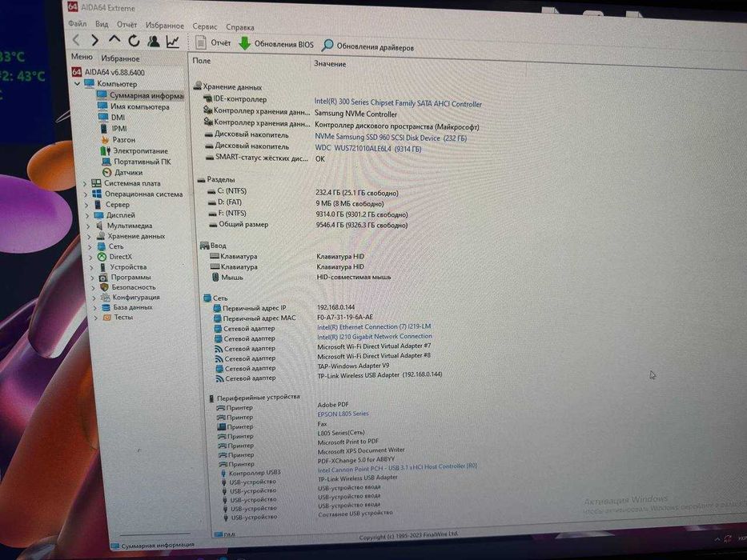747x560 pixels.
Task: Select the SMART-статус жёстких дисков row
Action: [x=265, y=158]
